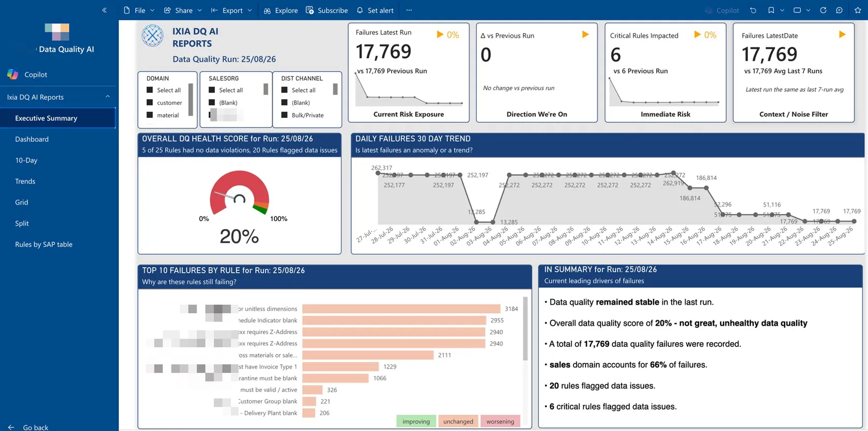This screenshot has height=431, width=868.
Task: Expand the Bookmarks dropdown chevron
Action: pos(782,10)
